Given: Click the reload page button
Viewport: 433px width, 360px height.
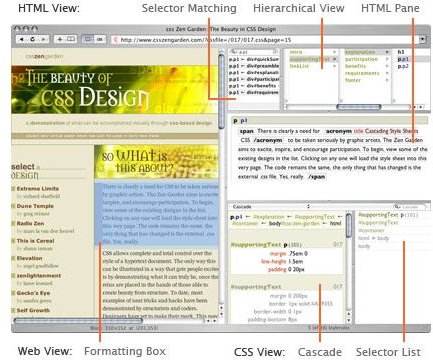Looking at the screenshot, I should pyautogui.click(x=32, y=39).
